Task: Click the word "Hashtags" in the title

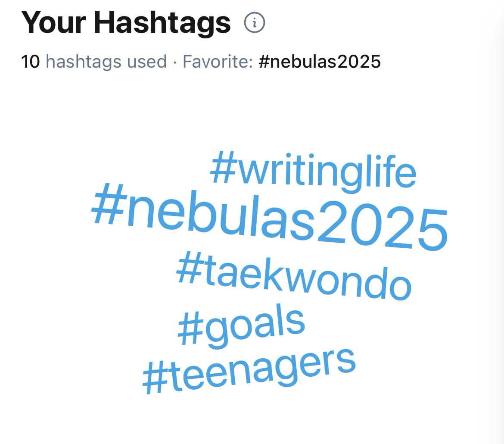Action: [x=162, y=22]
